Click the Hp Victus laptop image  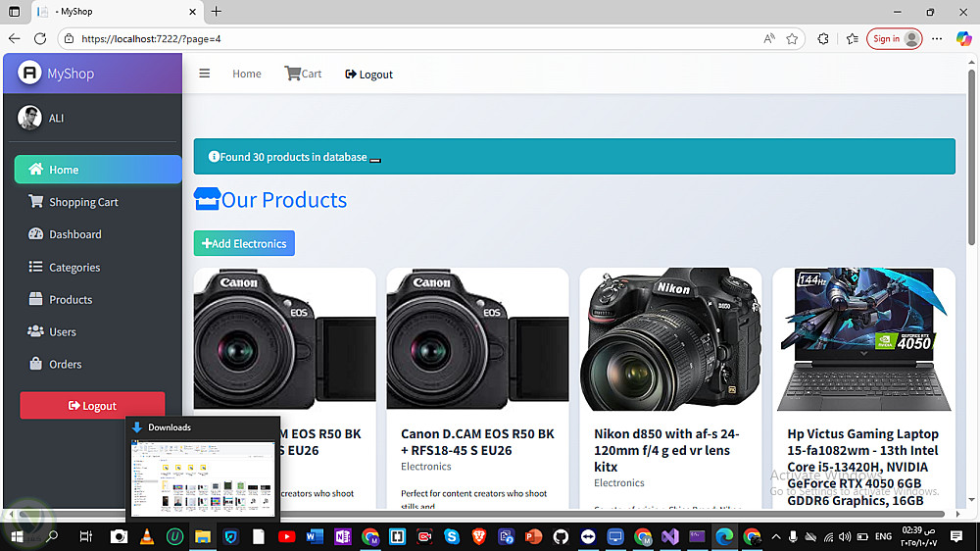[x=863, y=339]
